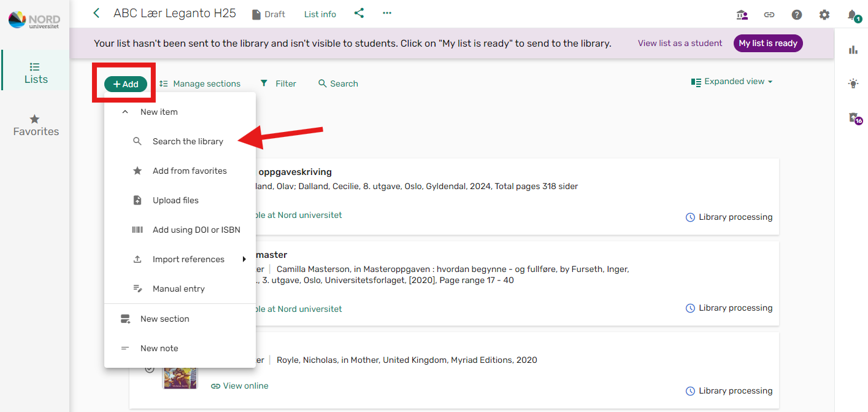Click Library processing on Masterson item
The width and height of the screenshot is (868, 412).
729,308
